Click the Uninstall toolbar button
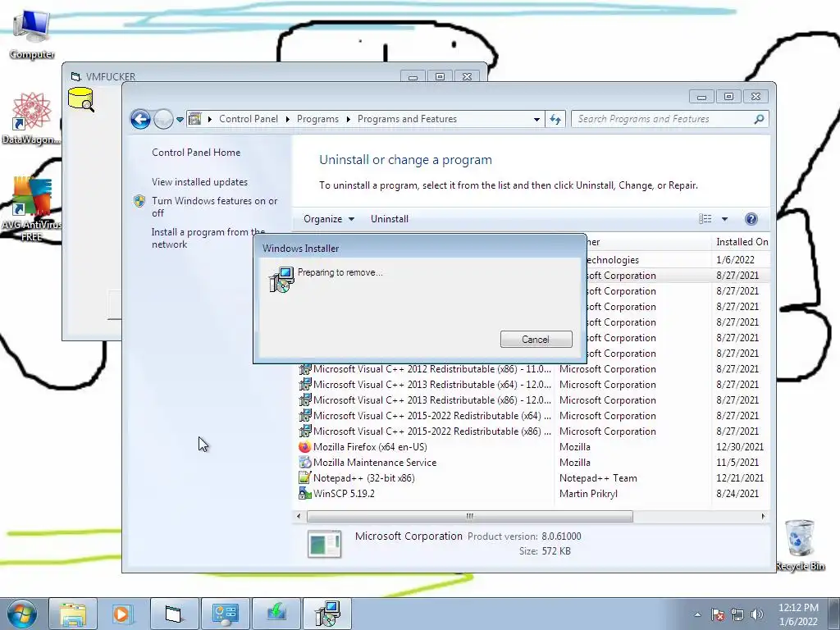The image size is (840, 630). tap(390, 218)
